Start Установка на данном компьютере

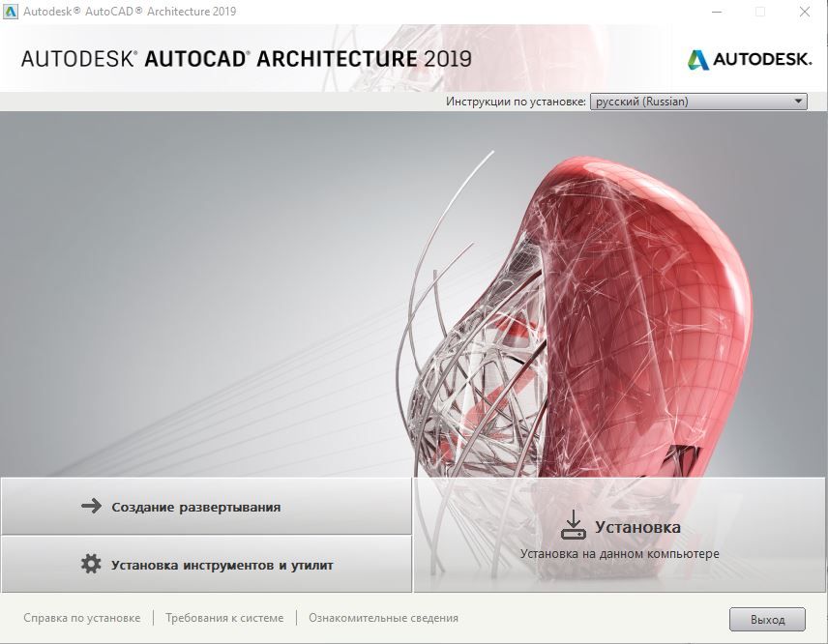pyautogui.click(x=620, y=535)
